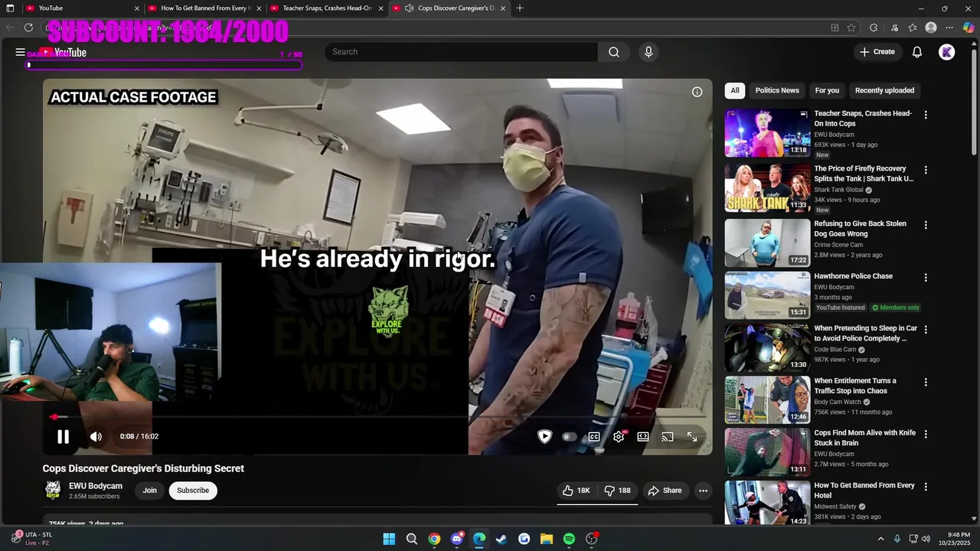Open options menu for Teacher Snaps video
Screen dimensions: 980x551
coord(926,115)
